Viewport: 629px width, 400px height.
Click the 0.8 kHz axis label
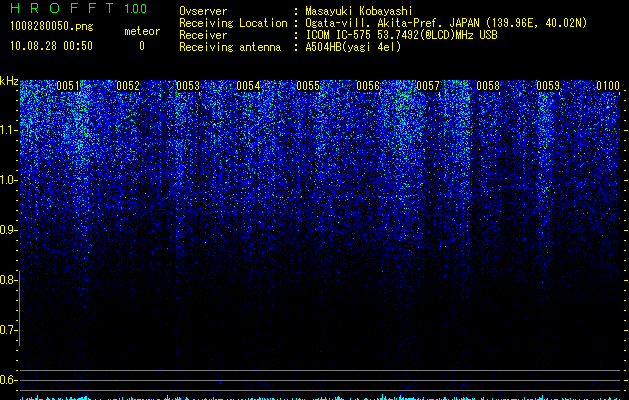pos(8,280)
